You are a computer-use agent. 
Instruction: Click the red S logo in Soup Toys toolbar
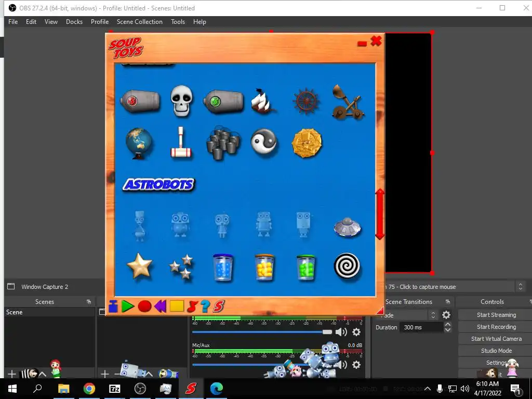[x=219, y=307]
